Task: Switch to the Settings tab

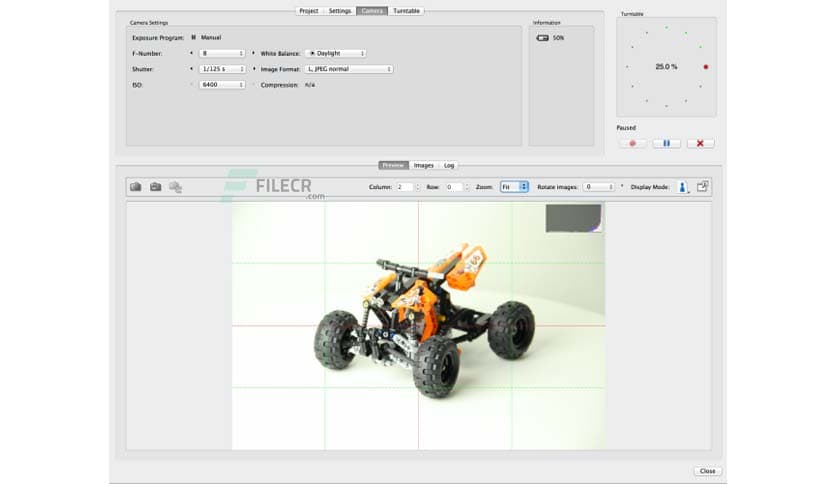Action: [340, 11]
